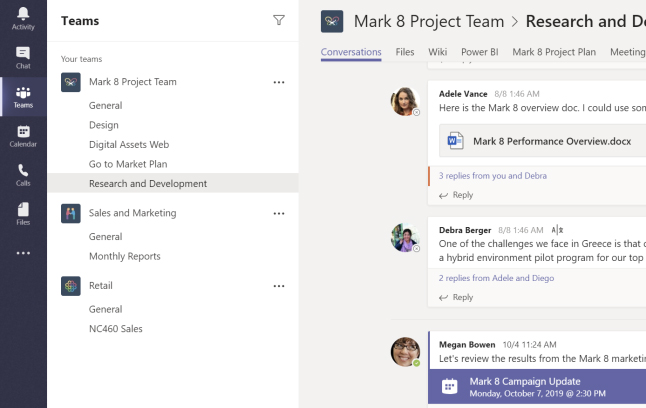This screenshot has height=408, width=646.
Task: Click the team logo in channel header
Action: (x=332, y=21)
